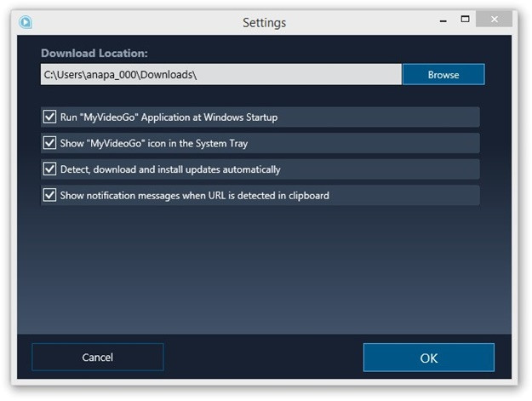
Task: Click the 'Settings' title text in title bar
Action: [x=265, y=23]
